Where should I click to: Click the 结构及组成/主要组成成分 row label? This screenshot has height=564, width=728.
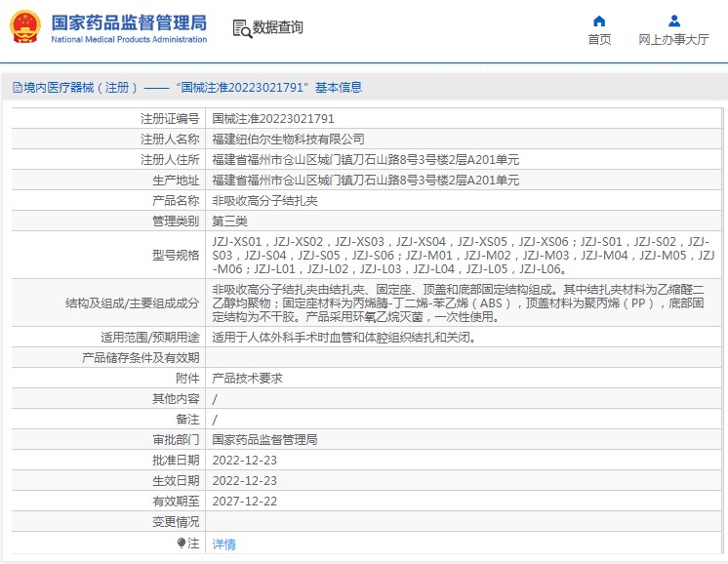click(133, 303)
